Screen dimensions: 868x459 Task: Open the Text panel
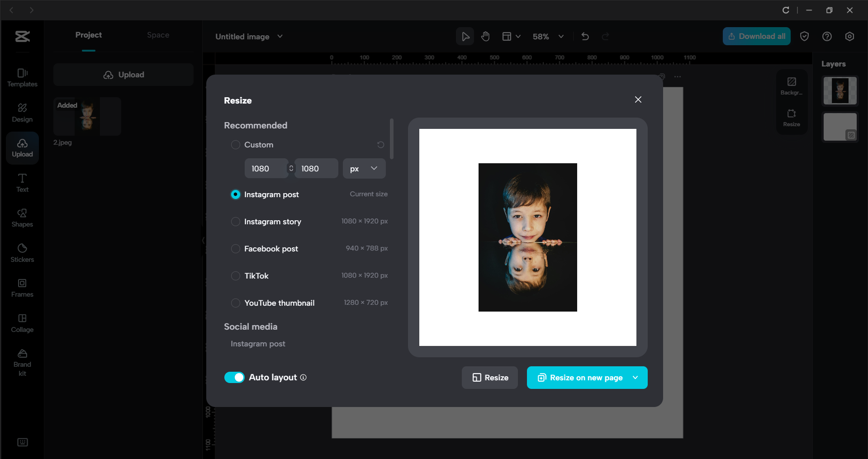[22, 183]
